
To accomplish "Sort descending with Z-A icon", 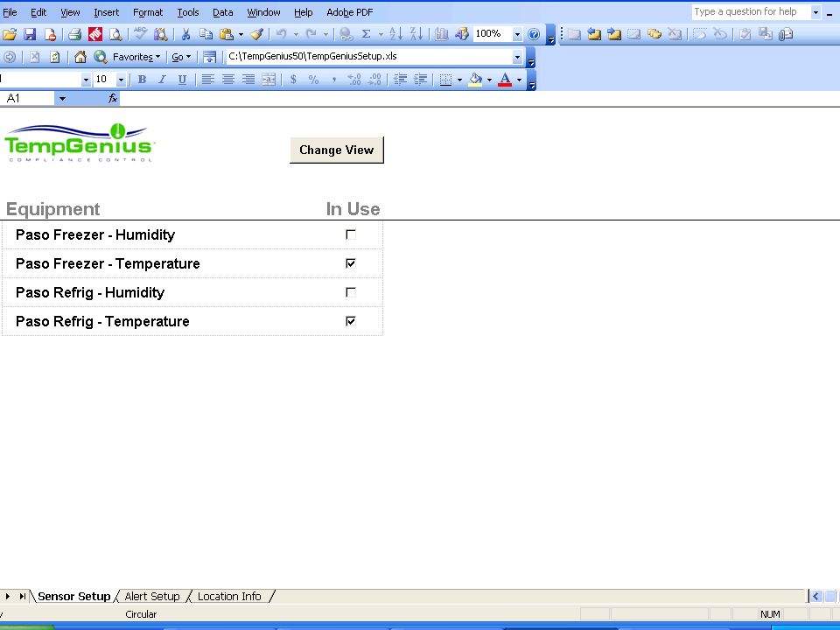I will pos(416,34).
